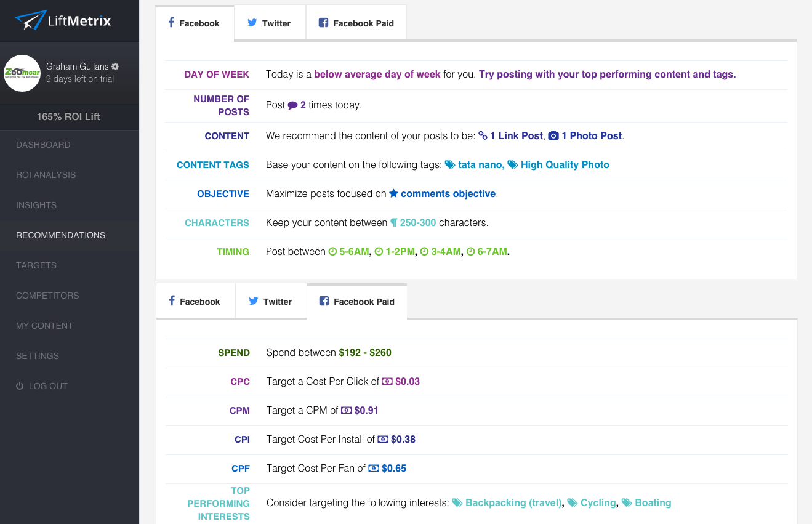Click clock icon before 3-4AM

click(x=425, y=251)
